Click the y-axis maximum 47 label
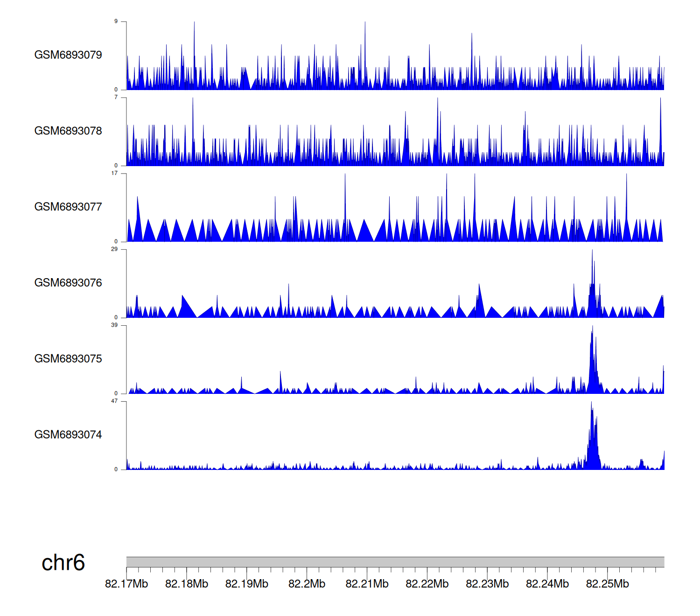This screenshot has height=616, width=700. click(114, 401)
